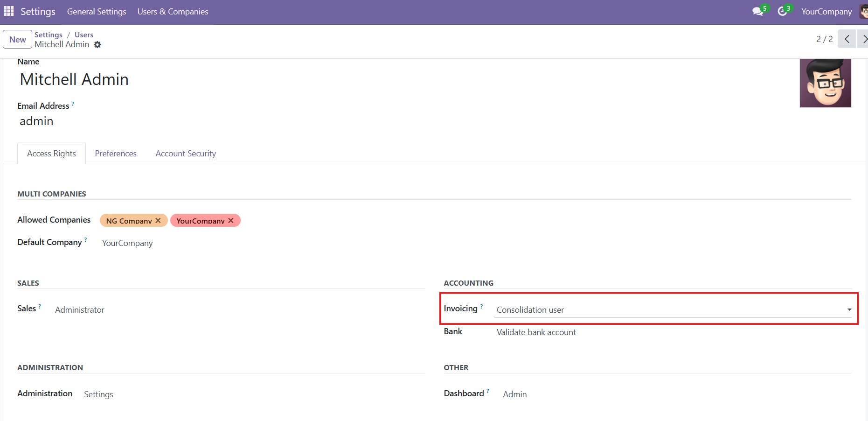The image size is (868, 421).
Task: Click the user avatar in top bar
Action: [863, 12]
